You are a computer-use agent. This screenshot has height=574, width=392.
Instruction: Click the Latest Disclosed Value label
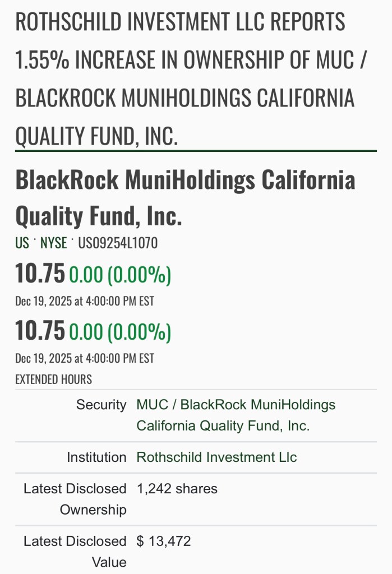point(75,552)
